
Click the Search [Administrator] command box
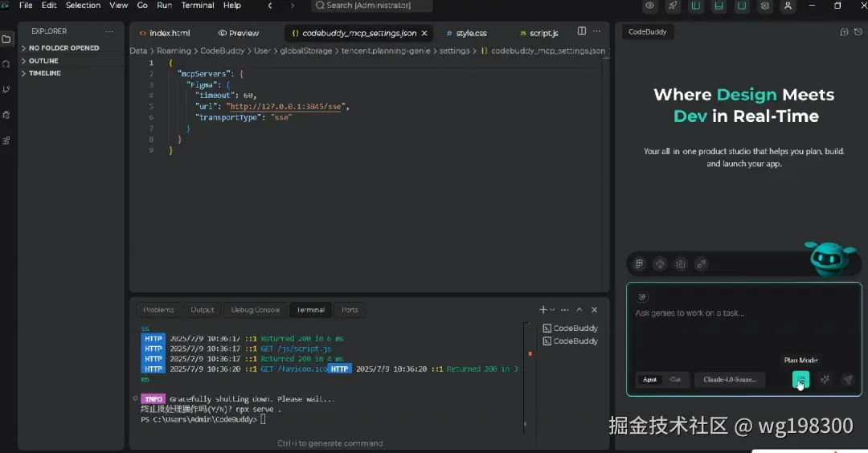tap(371, 6)
